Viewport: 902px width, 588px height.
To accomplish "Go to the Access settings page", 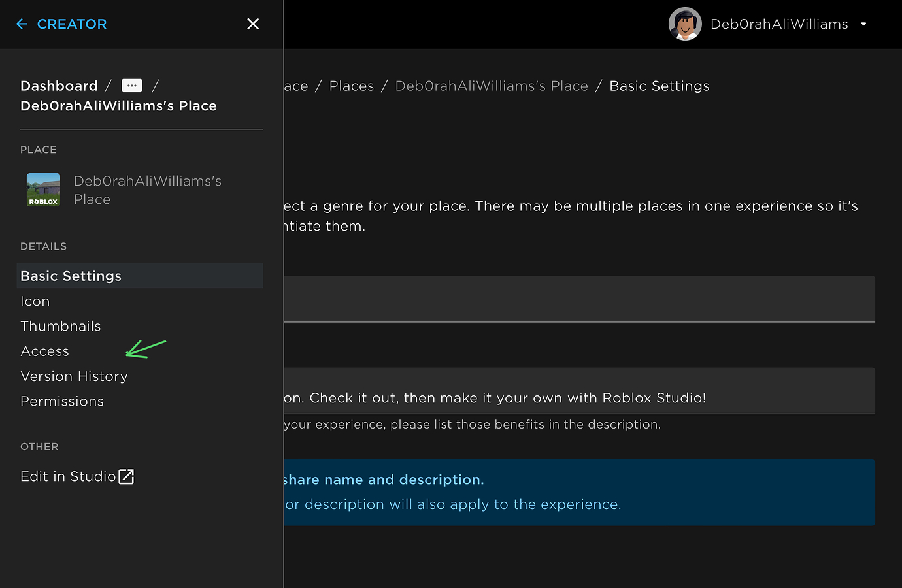I will click(x=44, y=351).
